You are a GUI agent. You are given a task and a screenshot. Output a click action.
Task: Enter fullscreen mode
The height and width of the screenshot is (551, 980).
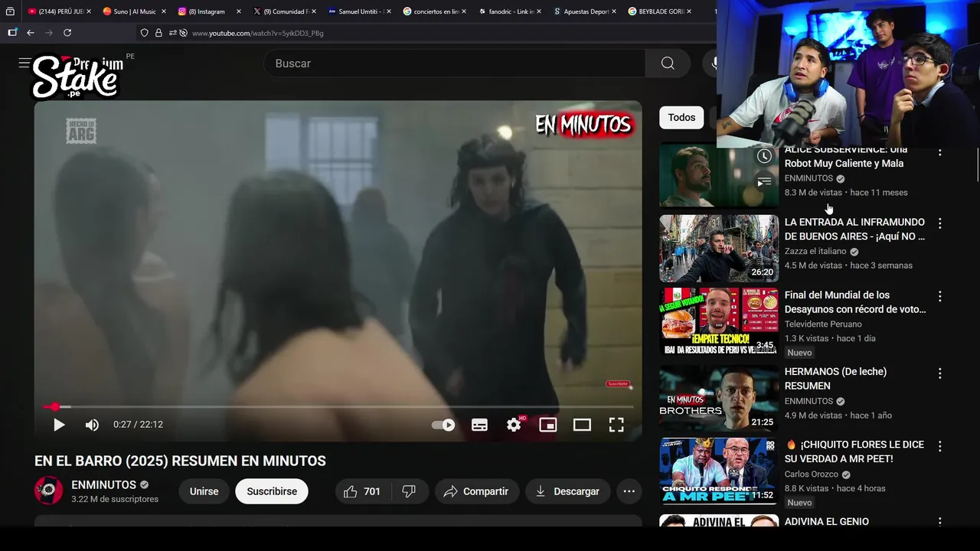(616, 425)
